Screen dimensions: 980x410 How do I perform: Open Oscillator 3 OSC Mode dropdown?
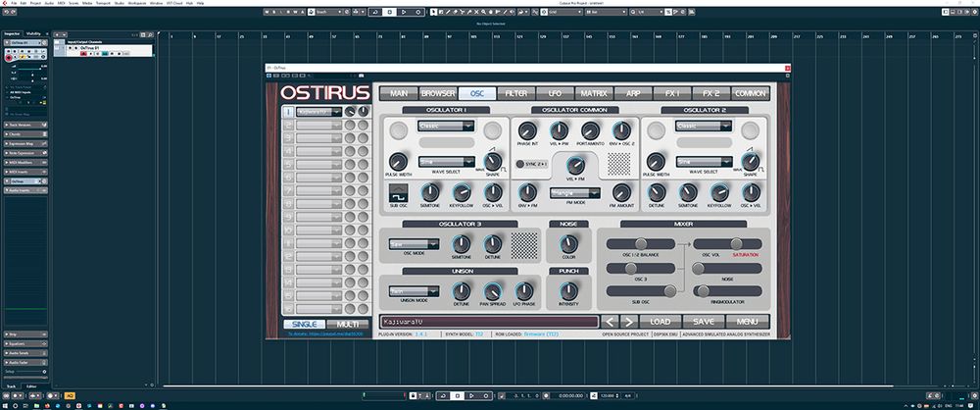click(414, 244)
